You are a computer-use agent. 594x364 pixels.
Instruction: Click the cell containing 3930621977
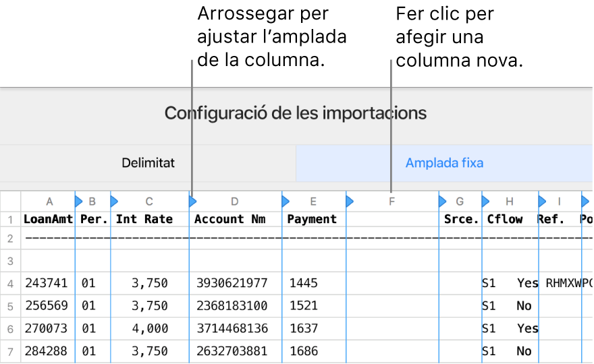(x=231, y=284)
